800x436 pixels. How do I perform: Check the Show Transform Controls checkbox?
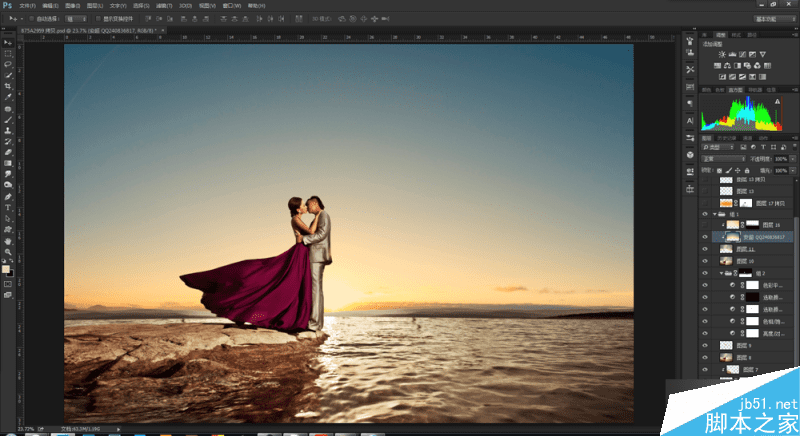tap(99, 19)
